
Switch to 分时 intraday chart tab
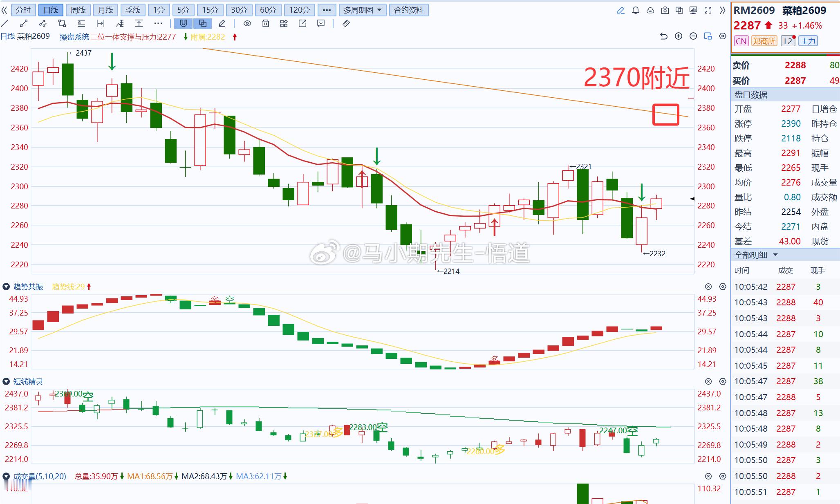click(x=23, y=10)
